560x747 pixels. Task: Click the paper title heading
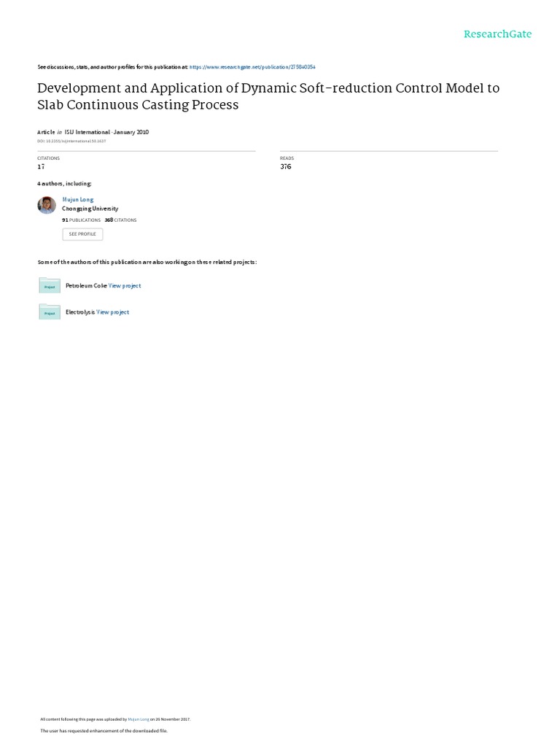[x=268, y=96]
